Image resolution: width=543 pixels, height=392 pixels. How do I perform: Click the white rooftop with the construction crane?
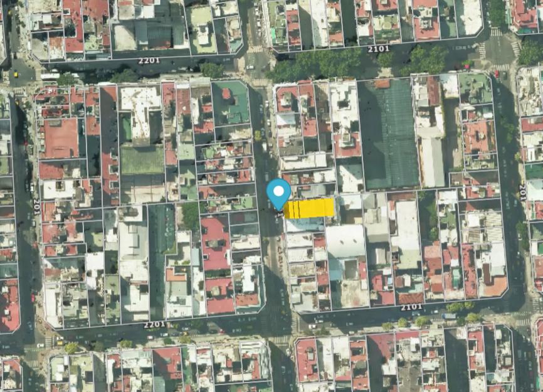(140, 112)
